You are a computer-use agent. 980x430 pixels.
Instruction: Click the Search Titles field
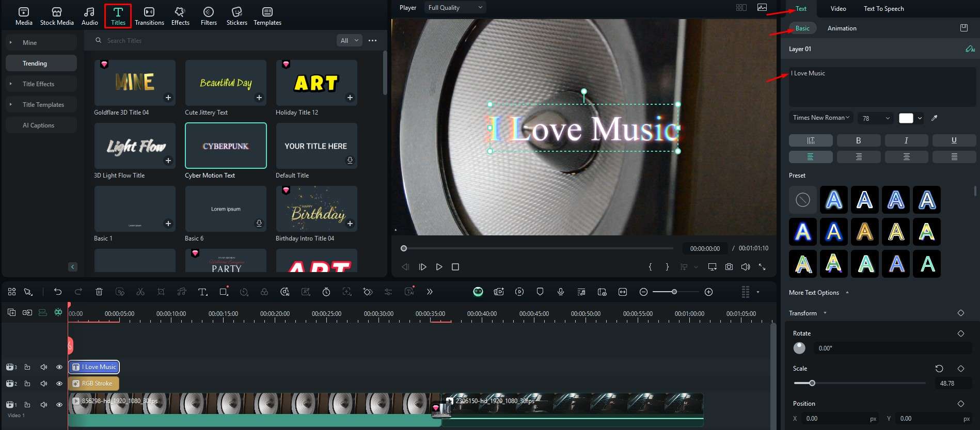pos(212,41)
